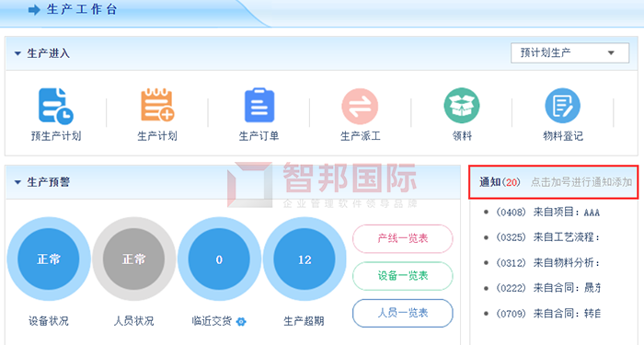Screen dimensions: 644x345
Task: Open the 预生产计划 icon
Action: coord(56,106)
